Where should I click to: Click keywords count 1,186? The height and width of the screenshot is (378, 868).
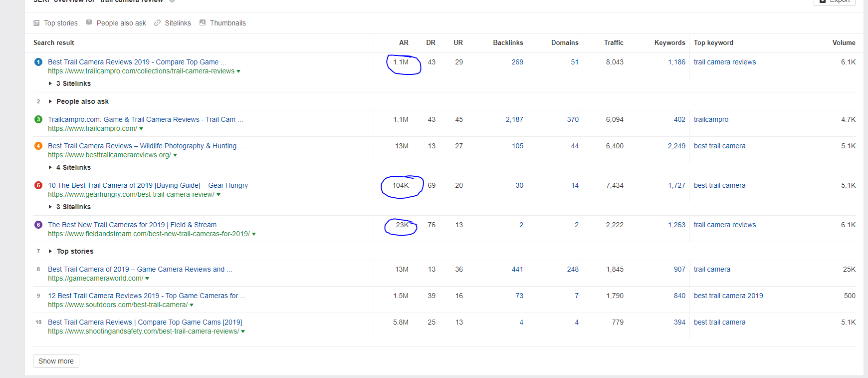[677, 62]
